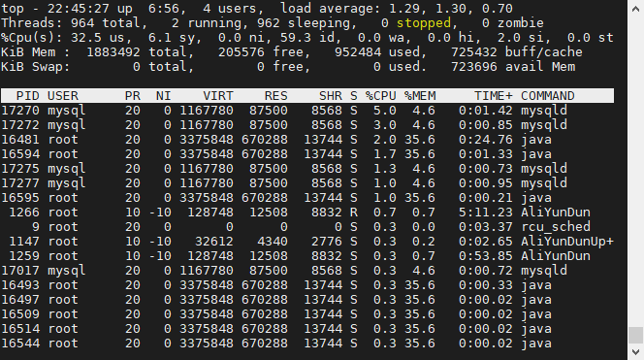Select PID 17275 mysqld row

pos(307,169)
